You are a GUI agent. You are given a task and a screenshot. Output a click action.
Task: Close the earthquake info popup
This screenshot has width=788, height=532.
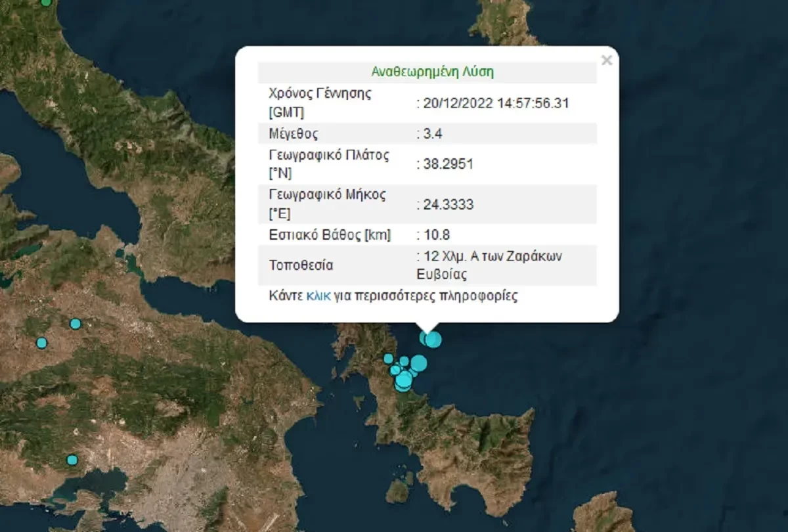(x=607, y=60)
